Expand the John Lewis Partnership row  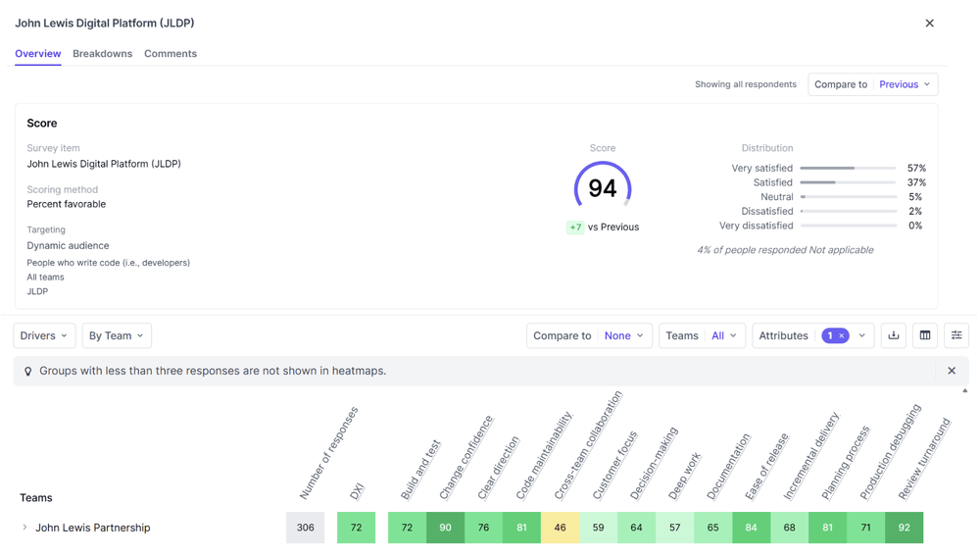coord(25,528)
